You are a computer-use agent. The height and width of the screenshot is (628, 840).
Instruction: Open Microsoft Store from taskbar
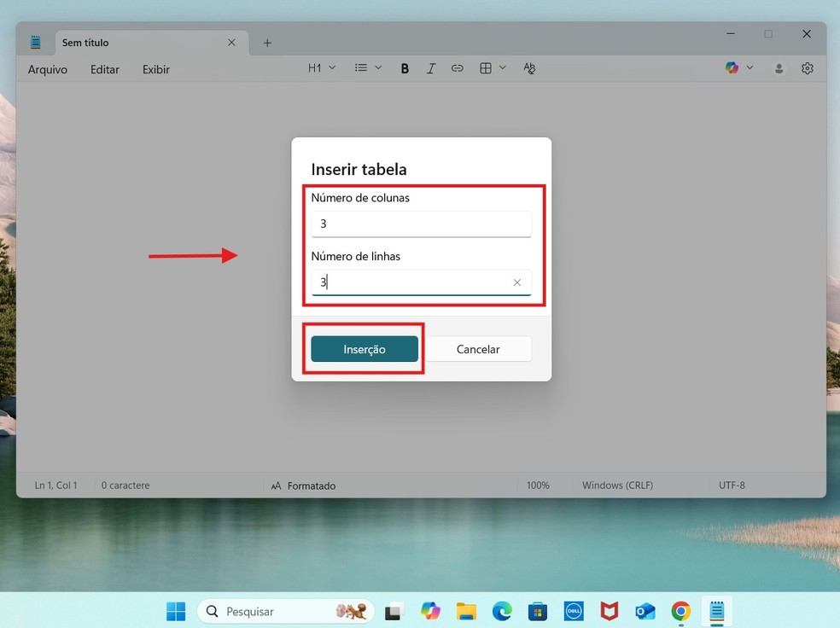[537, 611]
